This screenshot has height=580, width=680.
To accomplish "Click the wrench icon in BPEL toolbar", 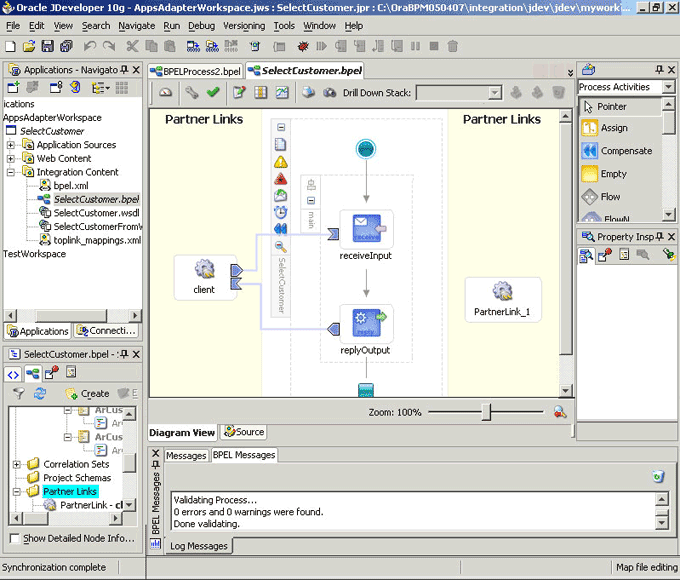I will pos(191,92).
